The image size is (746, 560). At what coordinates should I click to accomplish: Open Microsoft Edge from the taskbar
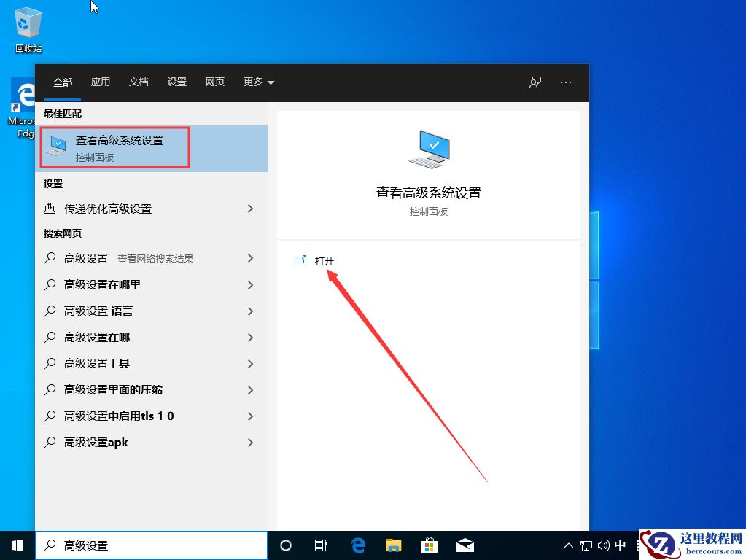pyautogui.click(x=357, y=545)
